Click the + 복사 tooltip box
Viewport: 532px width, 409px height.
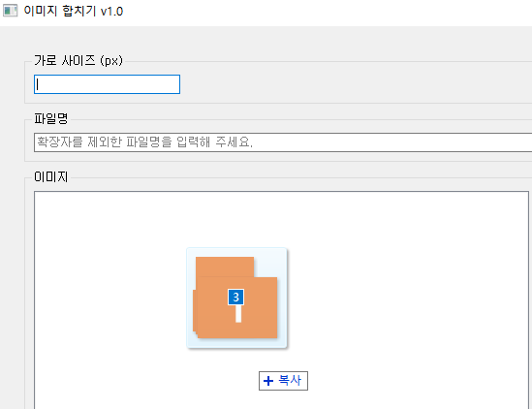coord(283,381)
